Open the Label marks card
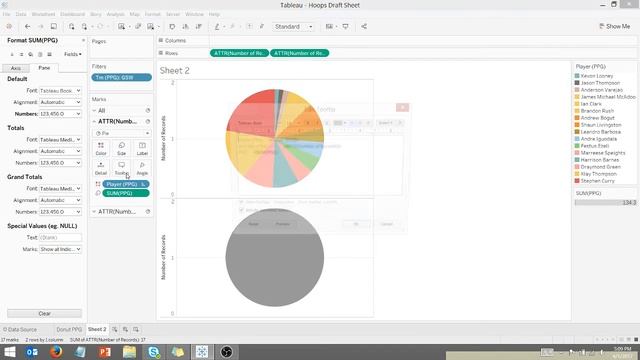 click(142, 149)
